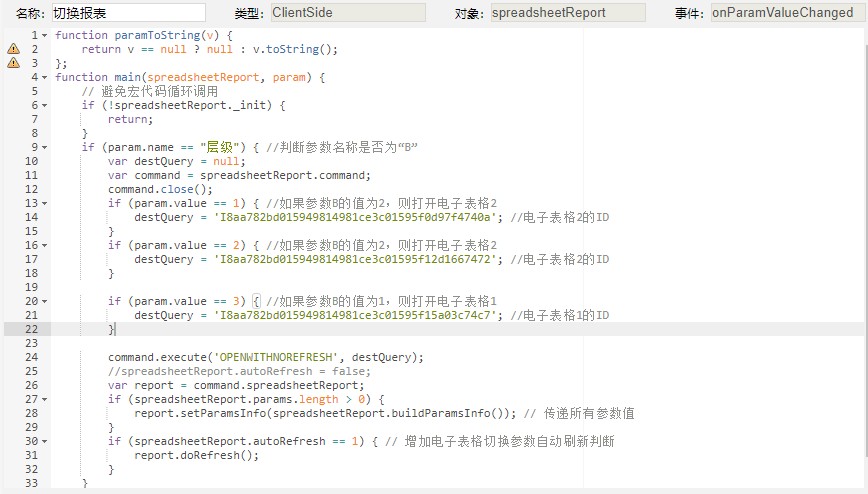Collapse the _init if-block on line 6

tap(45, 105)
